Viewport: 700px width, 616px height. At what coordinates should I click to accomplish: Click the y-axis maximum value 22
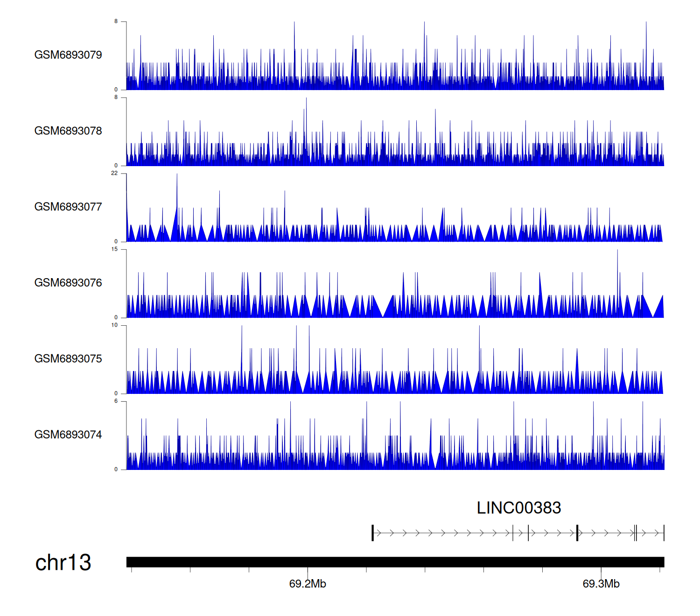point(114,174)
